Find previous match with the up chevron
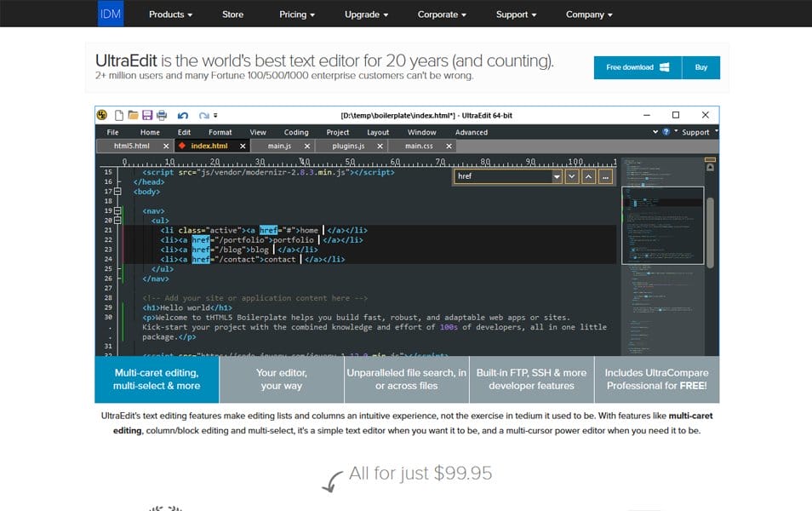This screenshot has width=812, height=511. (x=588, y=176)
